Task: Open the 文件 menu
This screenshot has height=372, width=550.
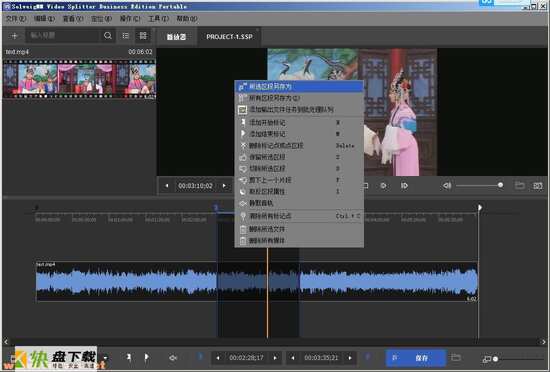Action: [x=16, y=18]
